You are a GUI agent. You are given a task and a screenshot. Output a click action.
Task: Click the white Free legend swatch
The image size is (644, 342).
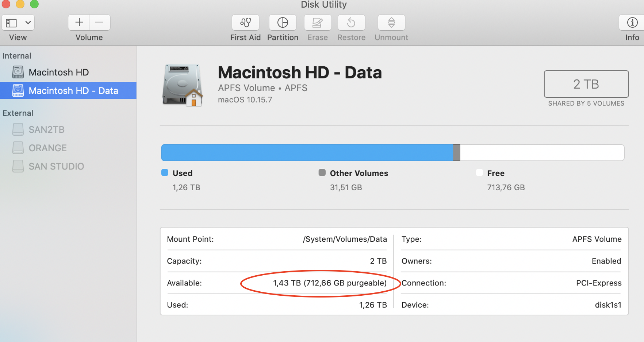pyautogui.click(x=479, y=172)
